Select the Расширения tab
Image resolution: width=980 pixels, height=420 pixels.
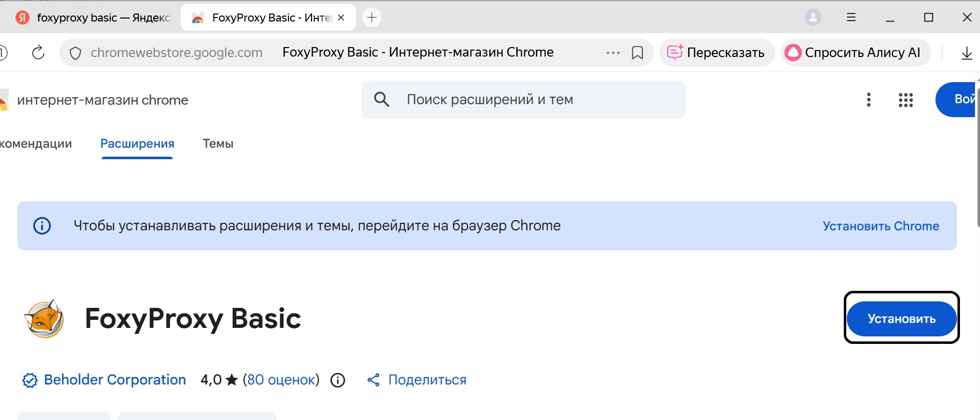click(x=137, y=144)
